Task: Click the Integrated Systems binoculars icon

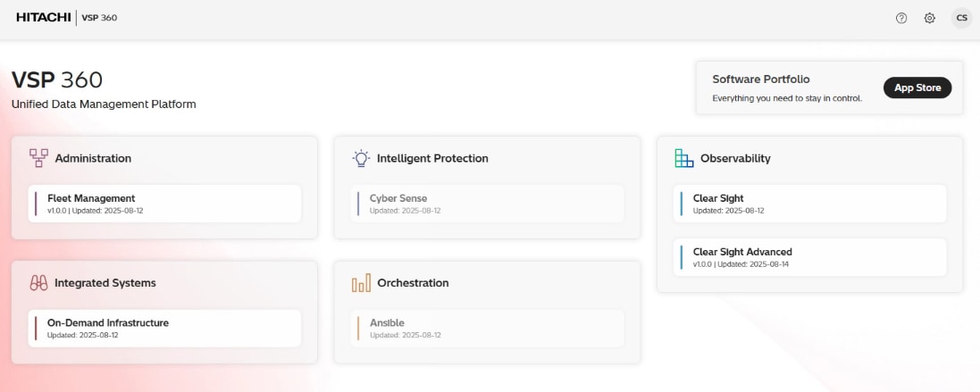Action: 38,283
